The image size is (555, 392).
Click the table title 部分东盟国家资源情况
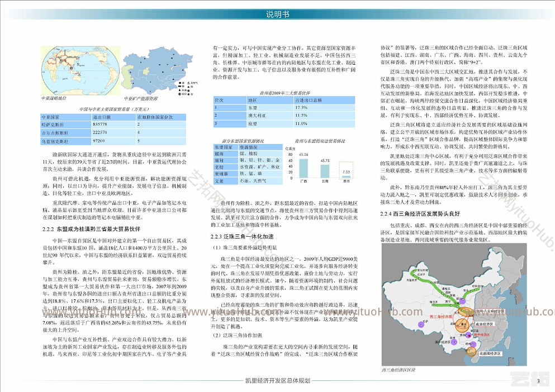243,141
